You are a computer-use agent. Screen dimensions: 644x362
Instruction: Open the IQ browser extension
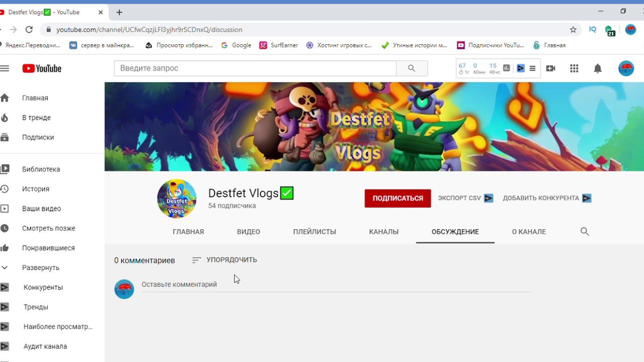click(x=593, y=30)
